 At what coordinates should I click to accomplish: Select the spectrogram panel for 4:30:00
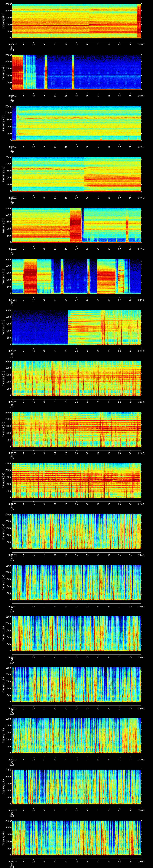[76, 429]
